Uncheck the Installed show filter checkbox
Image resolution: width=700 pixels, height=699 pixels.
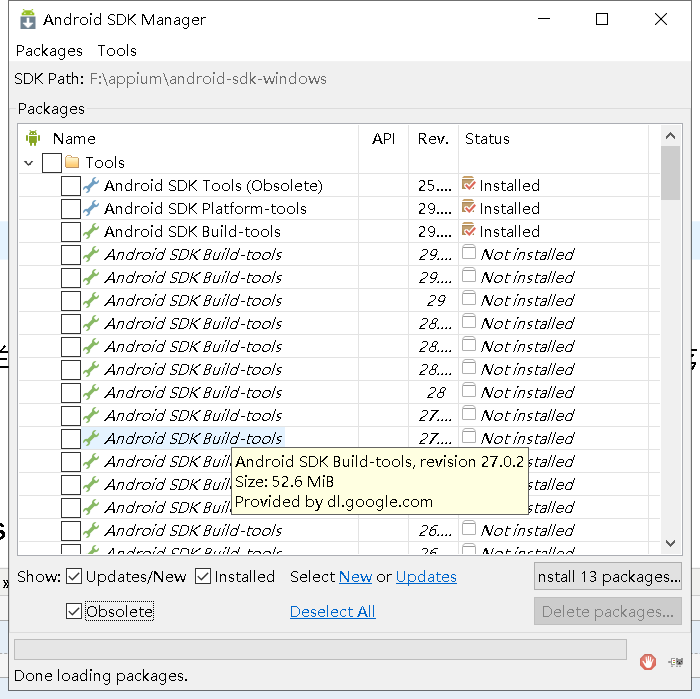point(203,576)
